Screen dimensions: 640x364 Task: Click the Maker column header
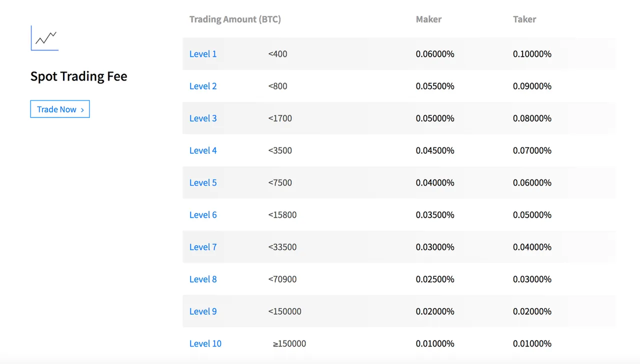[428, 19]
